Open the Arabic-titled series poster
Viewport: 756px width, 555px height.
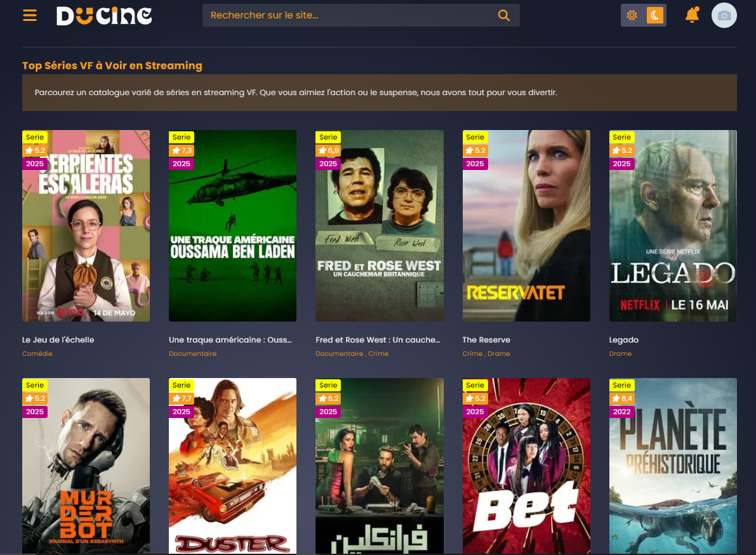(380, 466)
